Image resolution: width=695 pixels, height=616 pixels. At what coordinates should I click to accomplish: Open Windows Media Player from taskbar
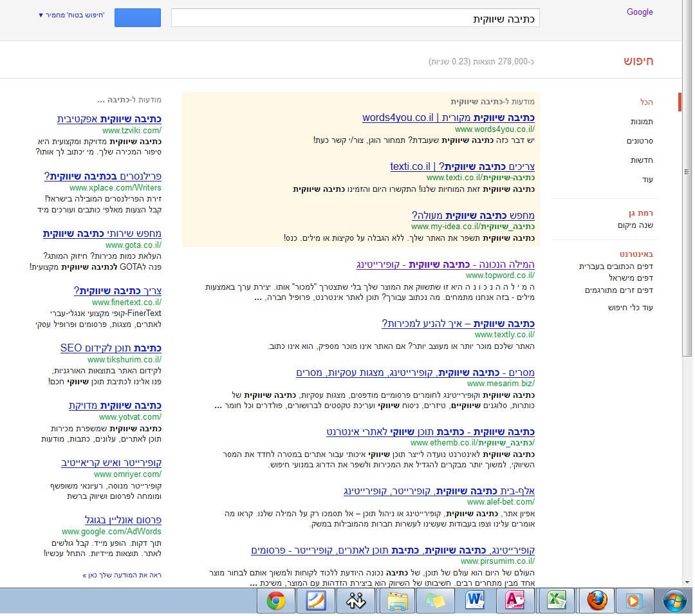635,601
